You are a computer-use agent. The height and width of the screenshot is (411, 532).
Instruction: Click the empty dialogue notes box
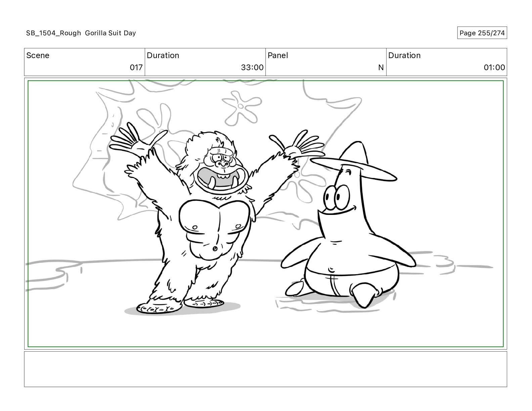point(265,369)
